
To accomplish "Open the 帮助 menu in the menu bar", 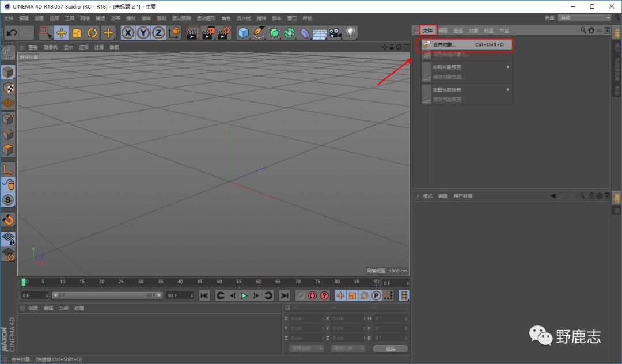I will 307,18.
